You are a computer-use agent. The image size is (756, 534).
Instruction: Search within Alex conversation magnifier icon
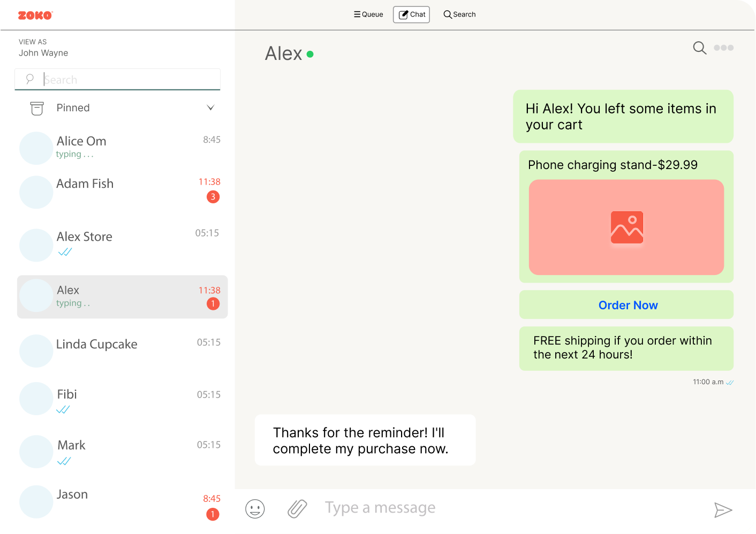tap(699, 48)
